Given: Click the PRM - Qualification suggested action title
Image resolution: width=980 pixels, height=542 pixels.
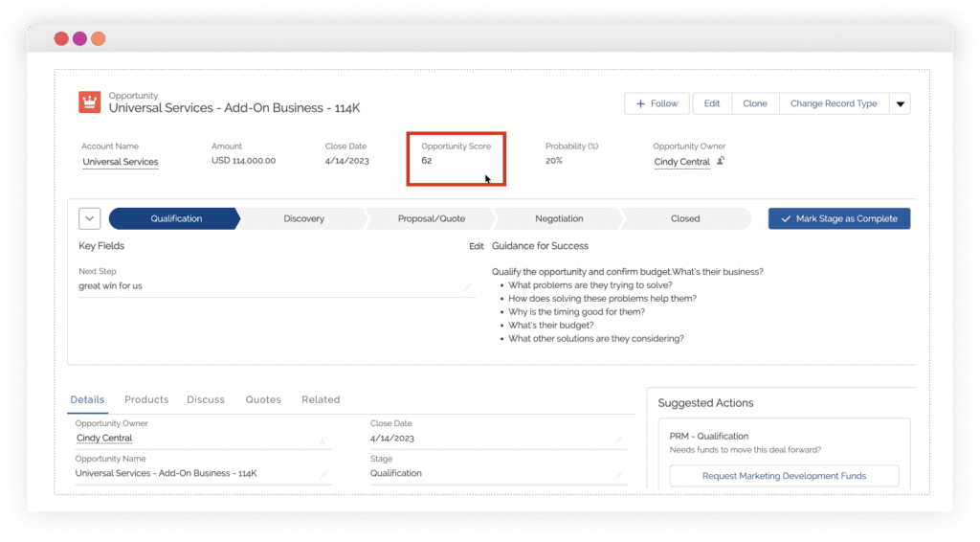Looking at the screenshot, I should click(x=709, y=437).
